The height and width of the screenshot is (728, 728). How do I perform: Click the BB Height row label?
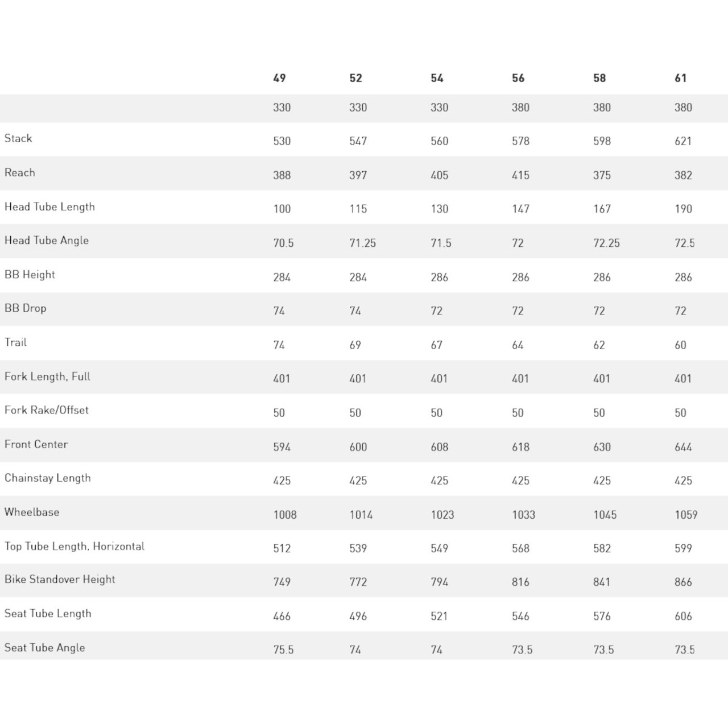point(30,274)
